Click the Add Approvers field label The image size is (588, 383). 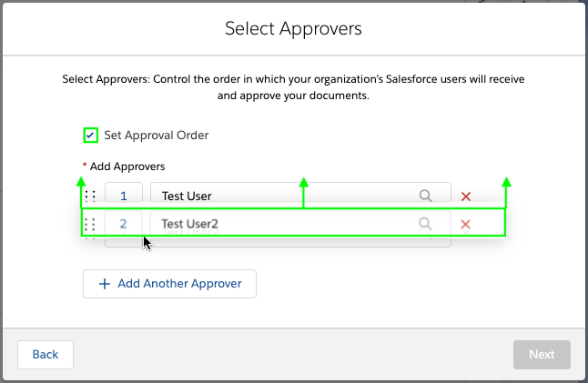pos(127,166)
